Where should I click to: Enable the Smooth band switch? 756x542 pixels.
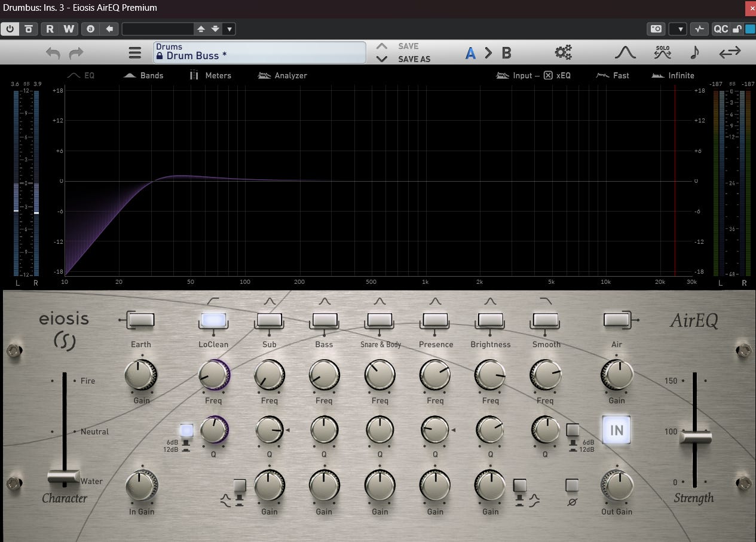tap(545, 320)
